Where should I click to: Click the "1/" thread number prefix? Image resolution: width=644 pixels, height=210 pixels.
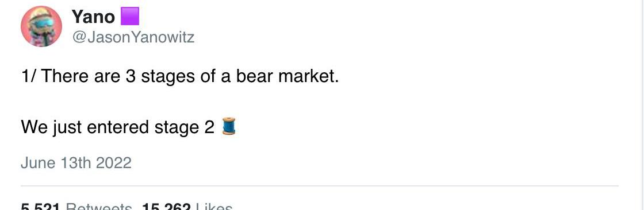click(29, 76)
